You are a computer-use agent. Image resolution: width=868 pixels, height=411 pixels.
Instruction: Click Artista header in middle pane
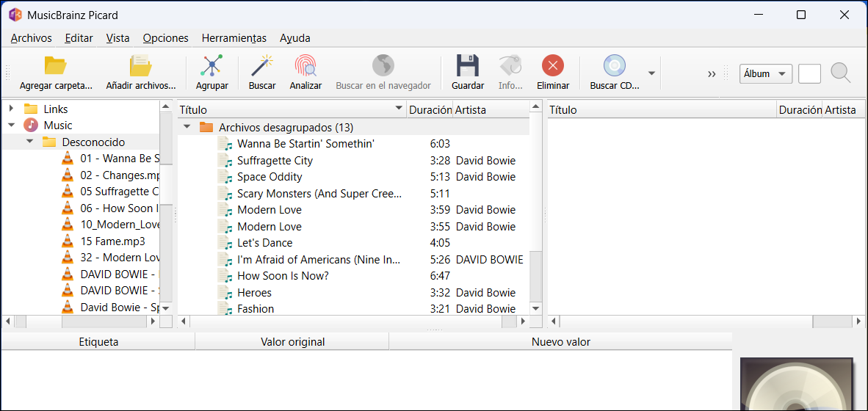[491, 109]
